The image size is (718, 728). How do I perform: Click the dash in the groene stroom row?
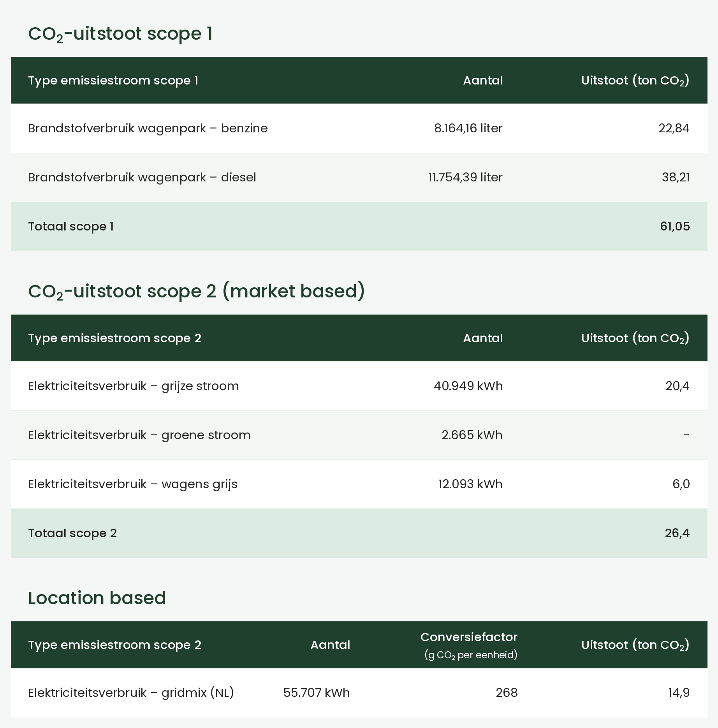686,435
